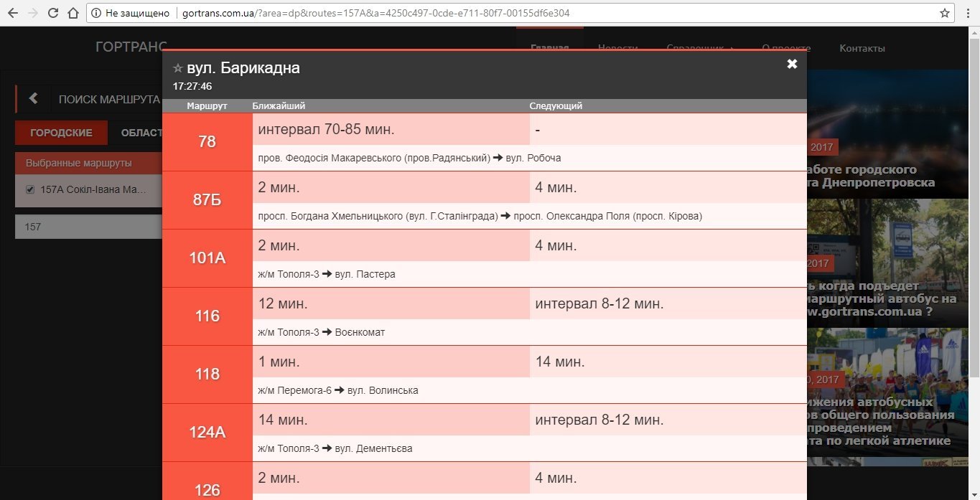Click the scrollbar down arrow on the right
The image size is (980, 500).
(x=974, y=495)
